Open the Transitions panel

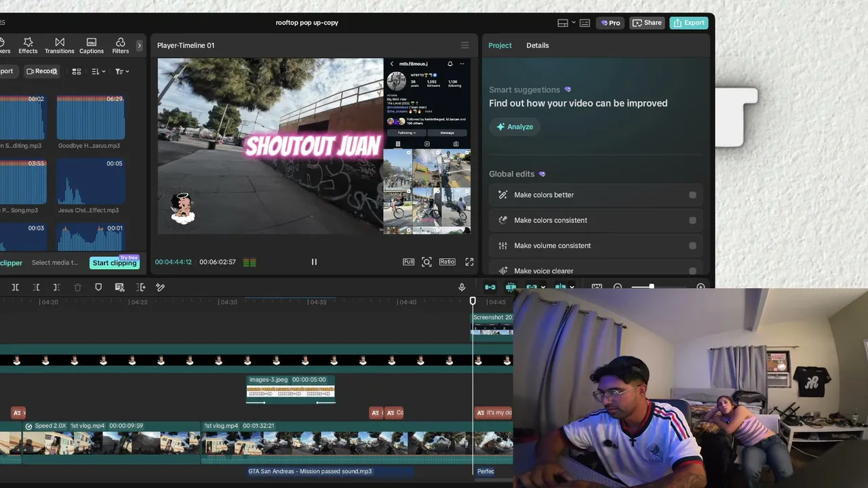point(60,45)
